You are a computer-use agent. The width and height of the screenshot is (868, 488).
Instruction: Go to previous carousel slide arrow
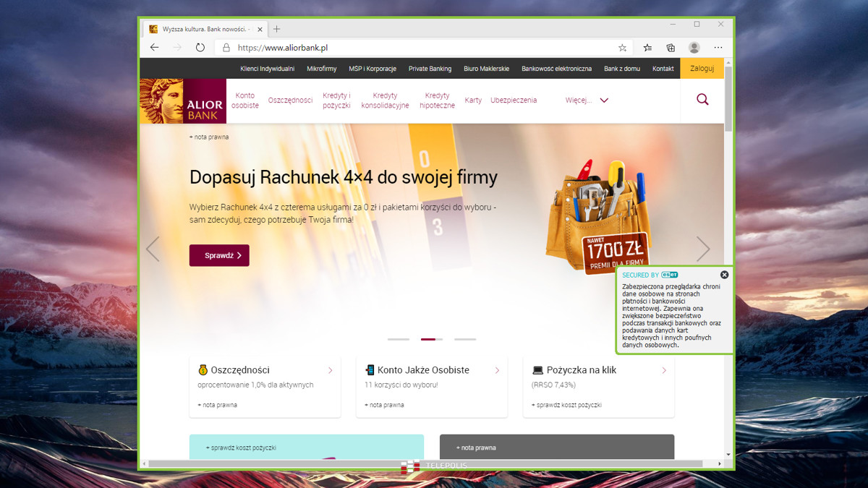pos(153,249)
